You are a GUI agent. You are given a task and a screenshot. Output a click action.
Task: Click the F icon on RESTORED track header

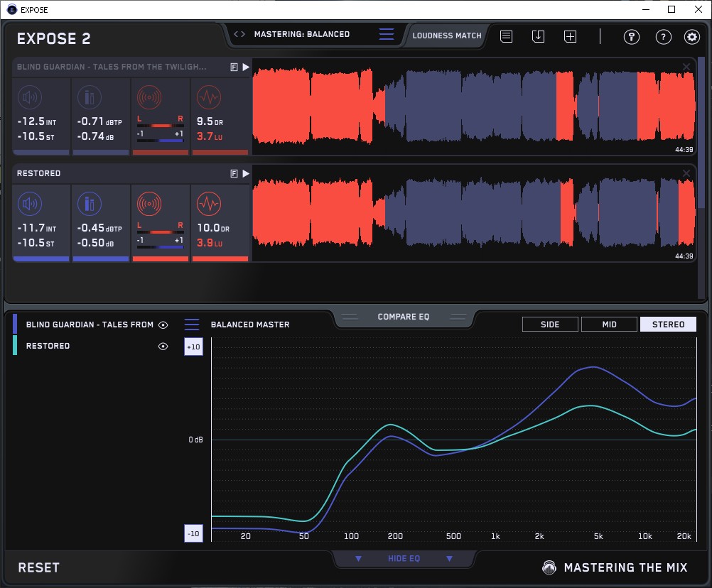[x=234, y=174]
